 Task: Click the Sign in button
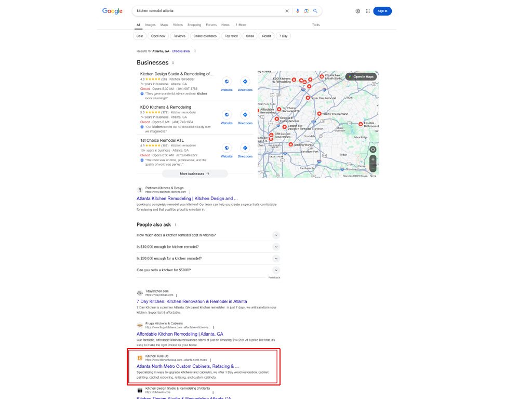coord(382,11)
